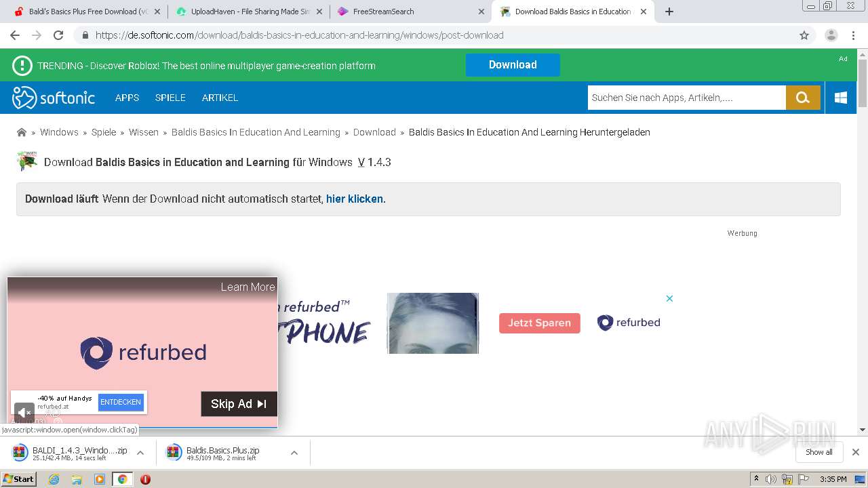
Task: Click Download breadcrumb link
Action: (x=374, y=132)
